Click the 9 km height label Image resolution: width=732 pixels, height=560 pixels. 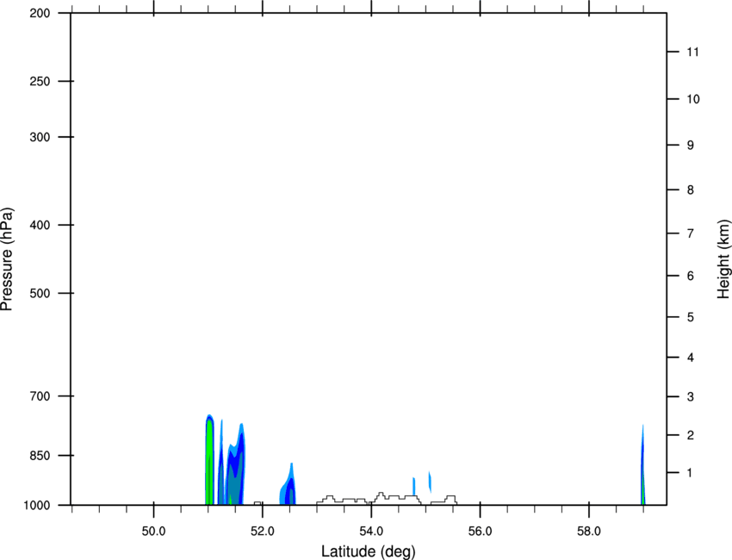pyautogui.click(x=691, y=146)
